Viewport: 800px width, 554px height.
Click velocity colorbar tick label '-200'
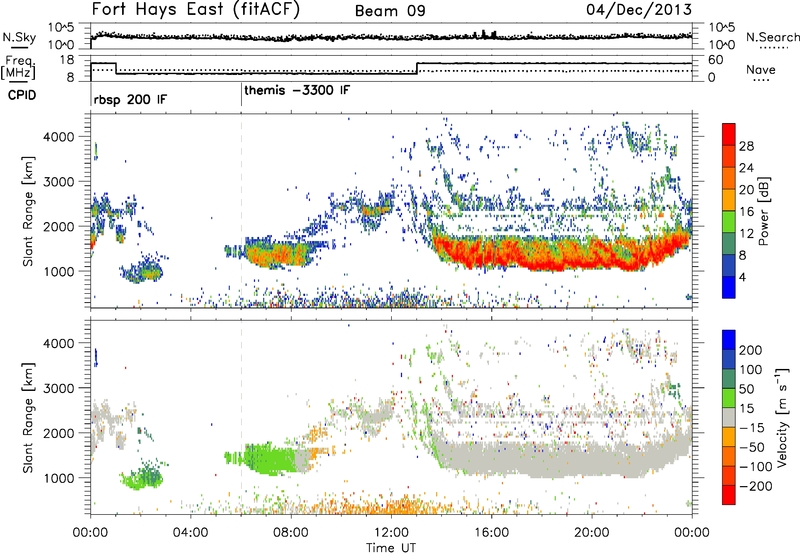tap(755, 486)
